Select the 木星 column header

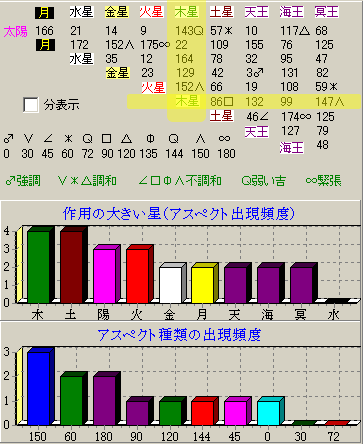click(x=186, y=12)
